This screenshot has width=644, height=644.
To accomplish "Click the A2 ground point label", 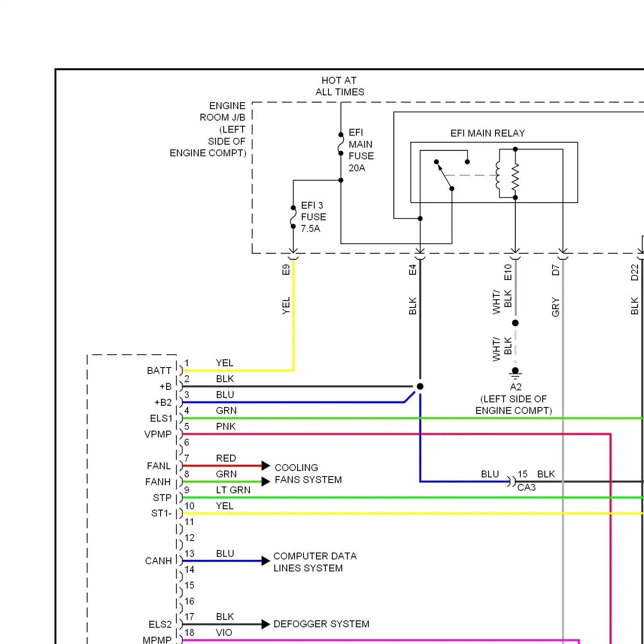I will click(516, 387).
